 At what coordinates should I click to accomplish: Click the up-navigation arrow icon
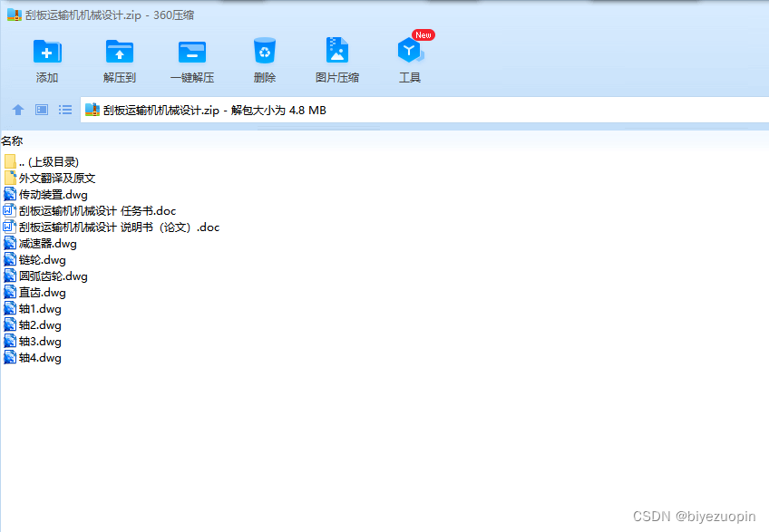pos(18,109)
